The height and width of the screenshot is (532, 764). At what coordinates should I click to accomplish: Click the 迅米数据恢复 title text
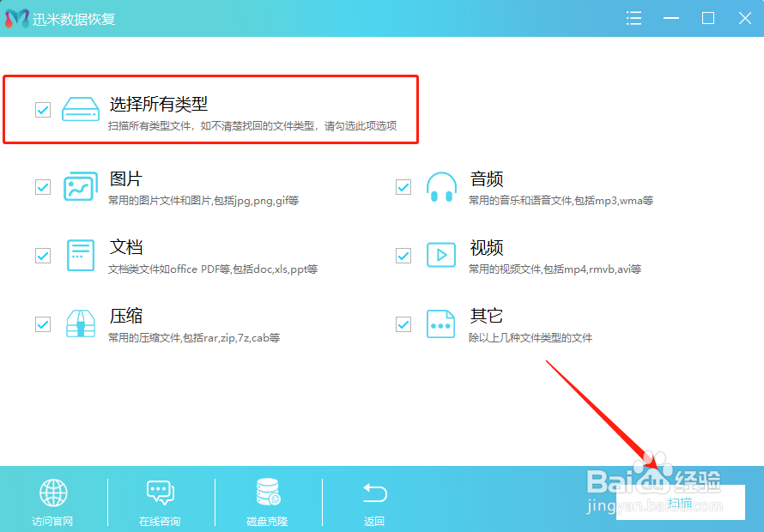pos(74,19)
